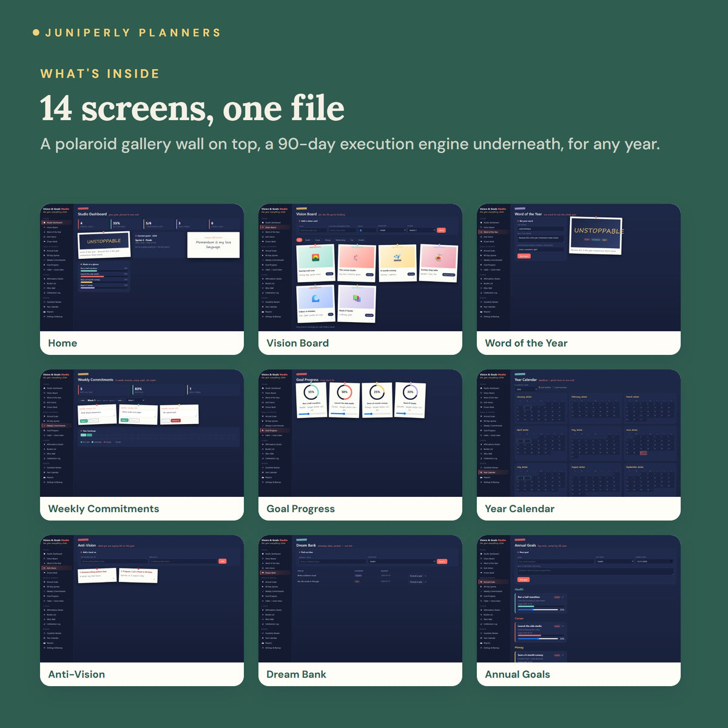Click the January month grid in Year Calendar preview
728x728 pixels.
pos(540,409)
